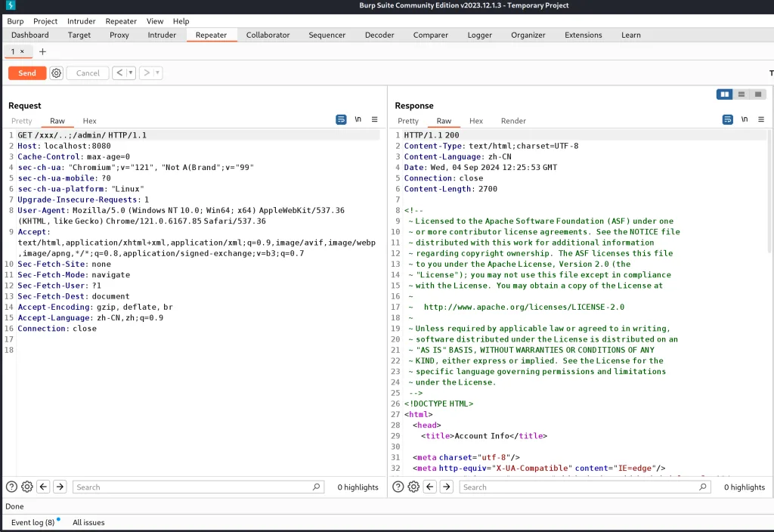Select side-by-side layout view icon
This screenshot has height=532, width=774.
(725, 94)
